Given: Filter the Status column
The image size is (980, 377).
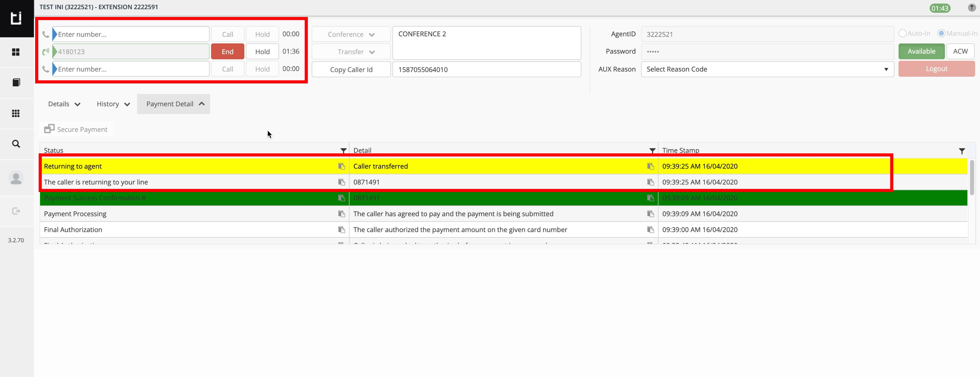Looking at the screenshot, I should (x=343, y=151).
